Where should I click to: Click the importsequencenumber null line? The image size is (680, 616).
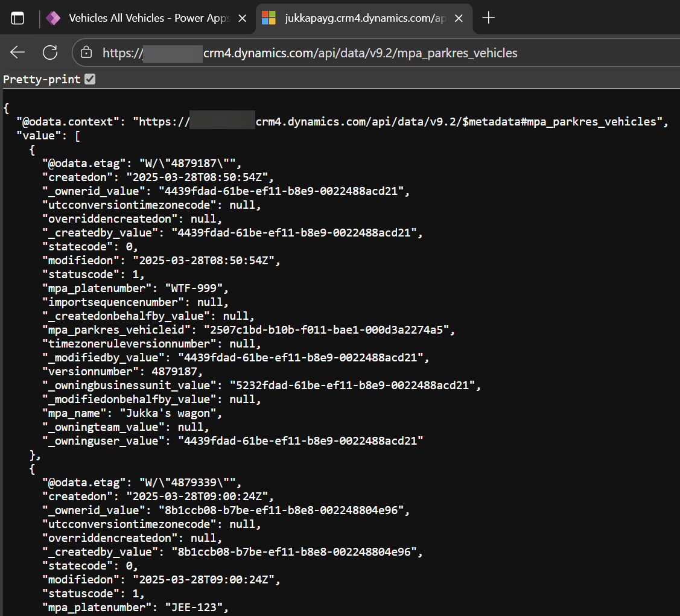135,302
